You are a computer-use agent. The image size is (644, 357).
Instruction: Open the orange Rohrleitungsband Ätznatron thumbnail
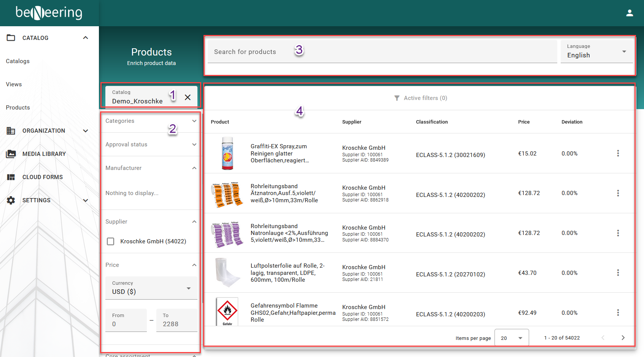227,195
